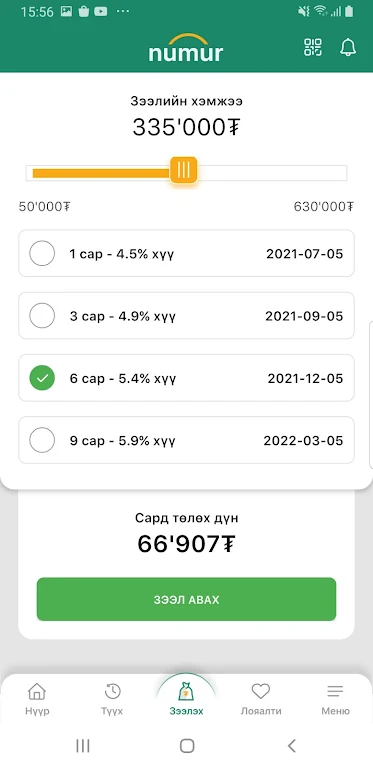Image resolution: width=373 pixels, height=768 pixels.
Task: Tap the checked 6 сар radio button
Action: pyautogui.click(x=42, y=378)
